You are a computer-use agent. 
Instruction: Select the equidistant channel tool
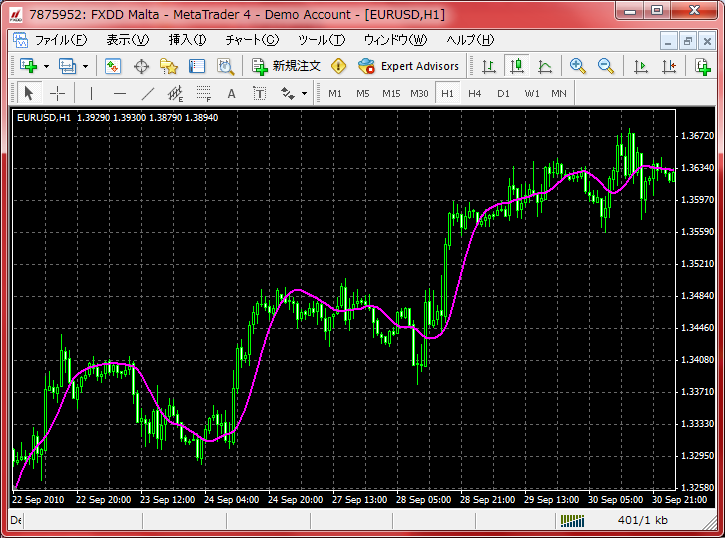tap(175, 93)
